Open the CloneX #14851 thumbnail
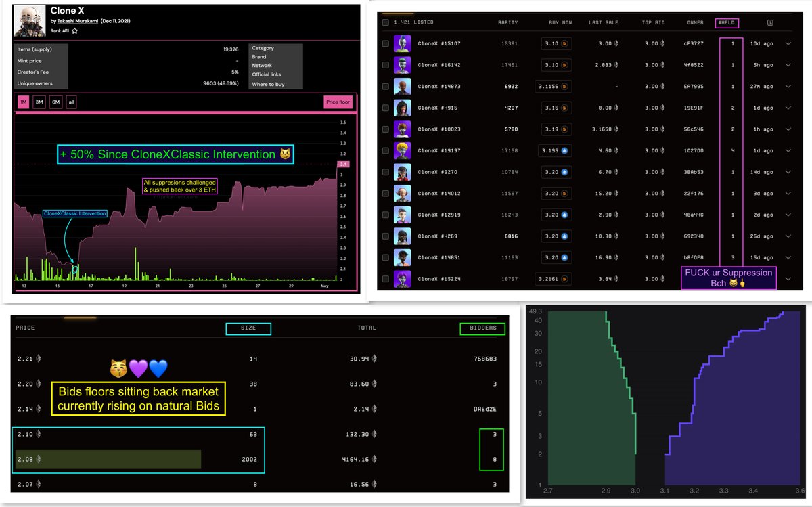Screen dimensions: 812x507 403,258
